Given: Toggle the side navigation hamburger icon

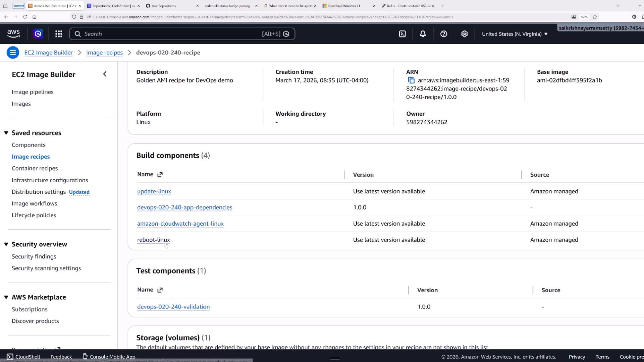Looking at the screenshot, I should tap(13, 53).
